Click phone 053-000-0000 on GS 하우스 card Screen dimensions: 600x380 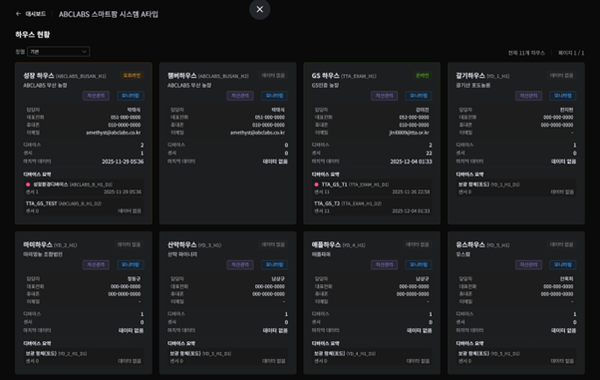point(414,117)
